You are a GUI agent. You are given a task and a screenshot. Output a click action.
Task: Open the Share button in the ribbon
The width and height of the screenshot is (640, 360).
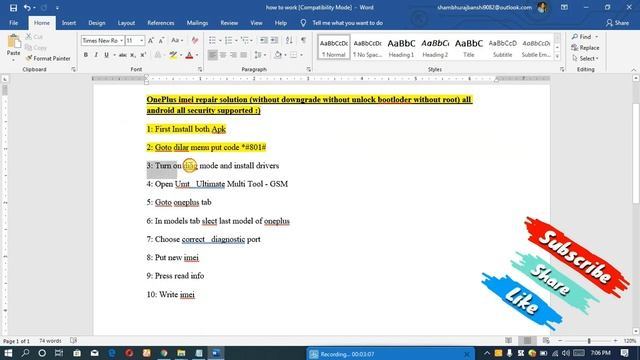[617, 23]
